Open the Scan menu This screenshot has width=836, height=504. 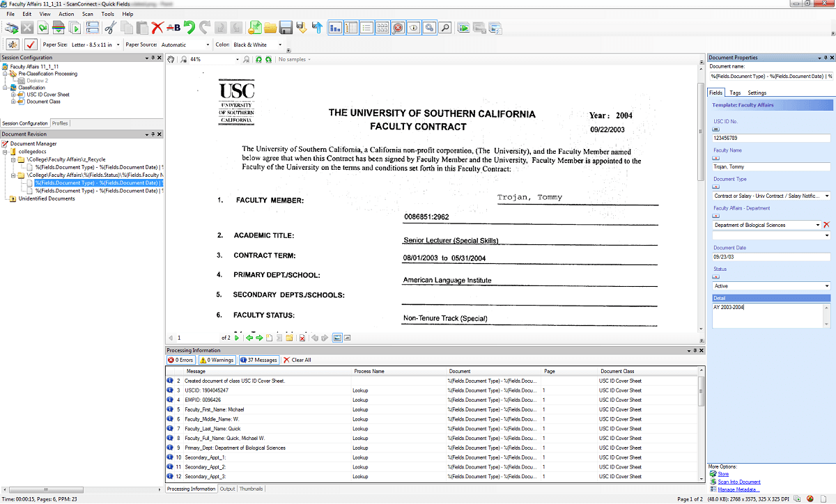[87, 14]
